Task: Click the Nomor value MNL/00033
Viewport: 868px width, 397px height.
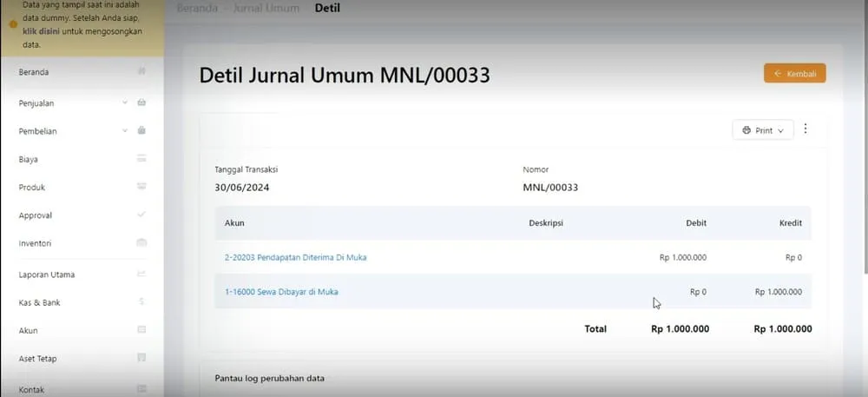Action: pyautogui.click(x=550, y=188)
